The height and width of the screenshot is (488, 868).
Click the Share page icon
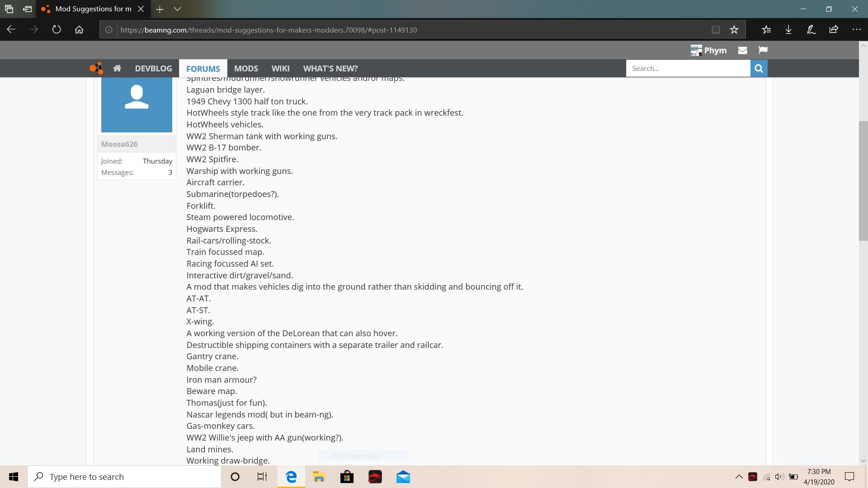click(834, 30)
